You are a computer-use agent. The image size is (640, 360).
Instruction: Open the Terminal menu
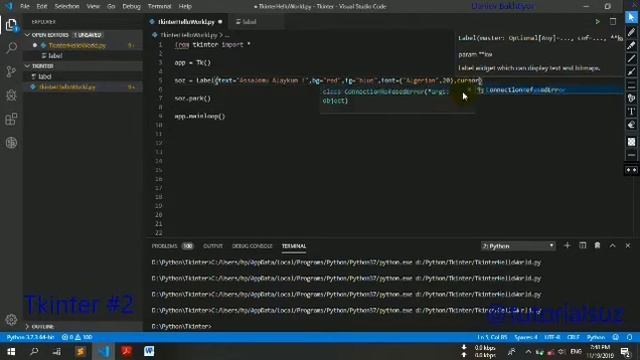(x=160, y=6)
